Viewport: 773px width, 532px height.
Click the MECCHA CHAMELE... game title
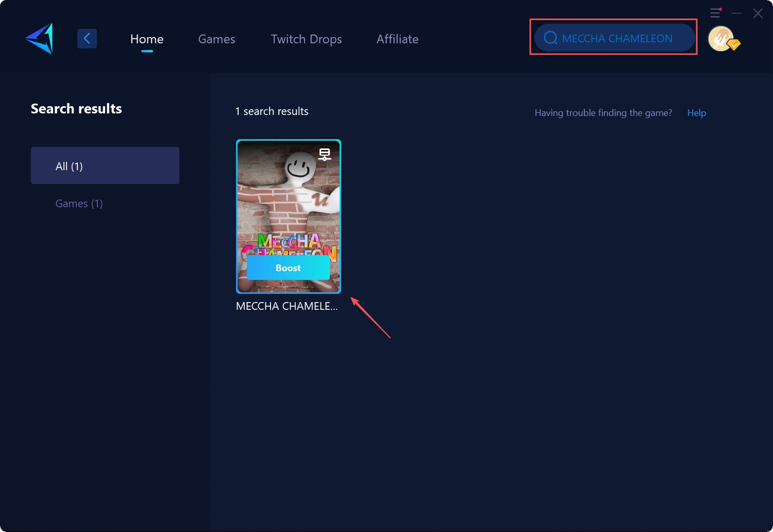click(x=287, y=306)
